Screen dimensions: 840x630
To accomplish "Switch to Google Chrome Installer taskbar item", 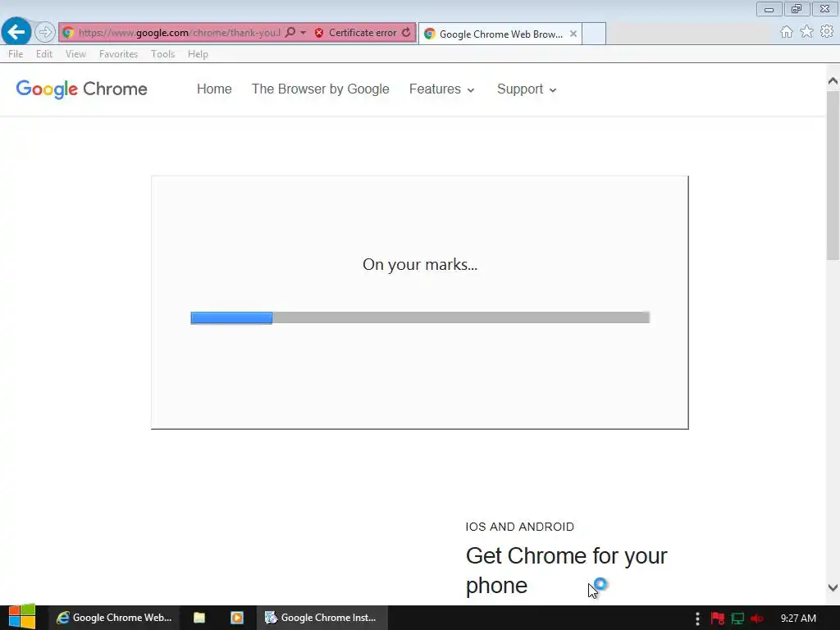I will coord(322,618).
